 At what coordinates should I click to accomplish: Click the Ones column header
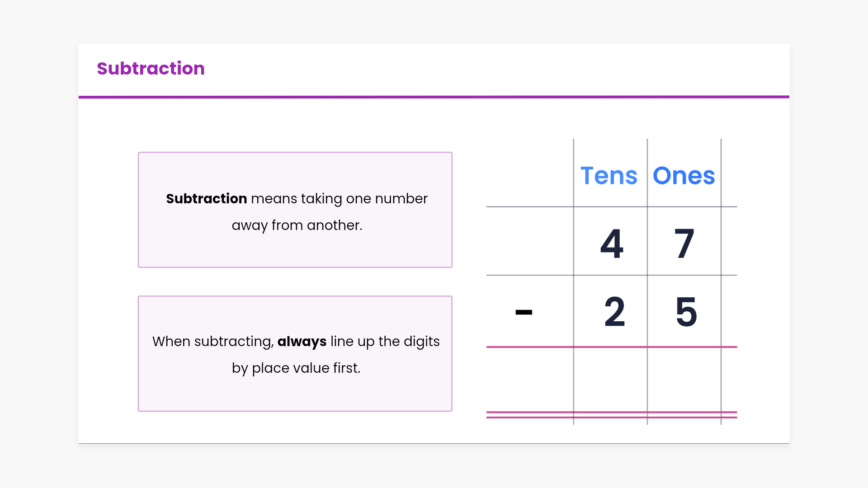684,176
